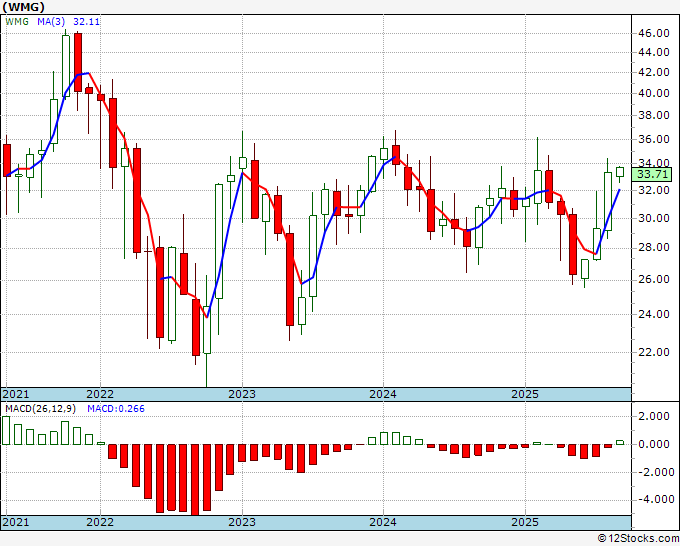Click the 32.11 moving average value
The height and width of the screenshot is (546, 680).
pyautogui.click(x=86, y=21)
